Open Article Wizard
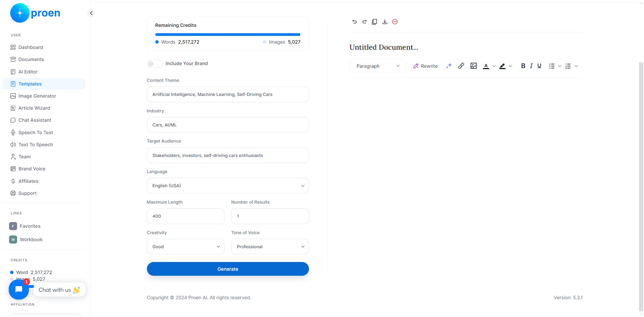Viewport: 644px width, 317px height. (x=44, y=108)
